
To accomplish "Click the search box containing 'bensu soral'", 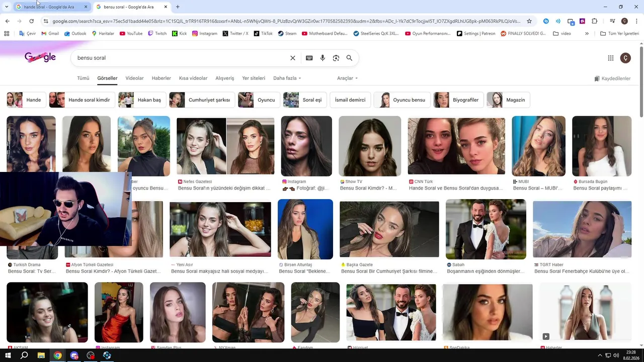I will click(181, 58).
